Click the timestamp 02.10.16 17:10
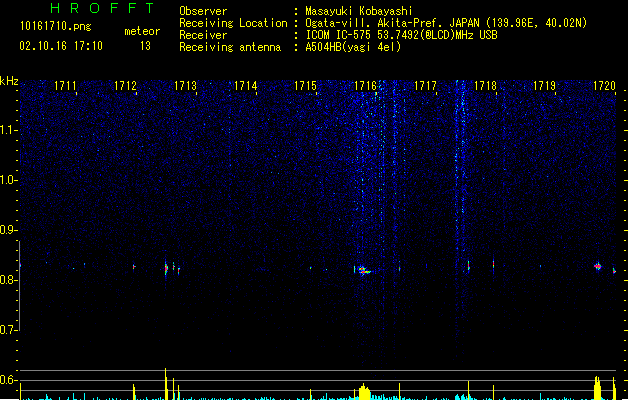 (x=61, y=46)
